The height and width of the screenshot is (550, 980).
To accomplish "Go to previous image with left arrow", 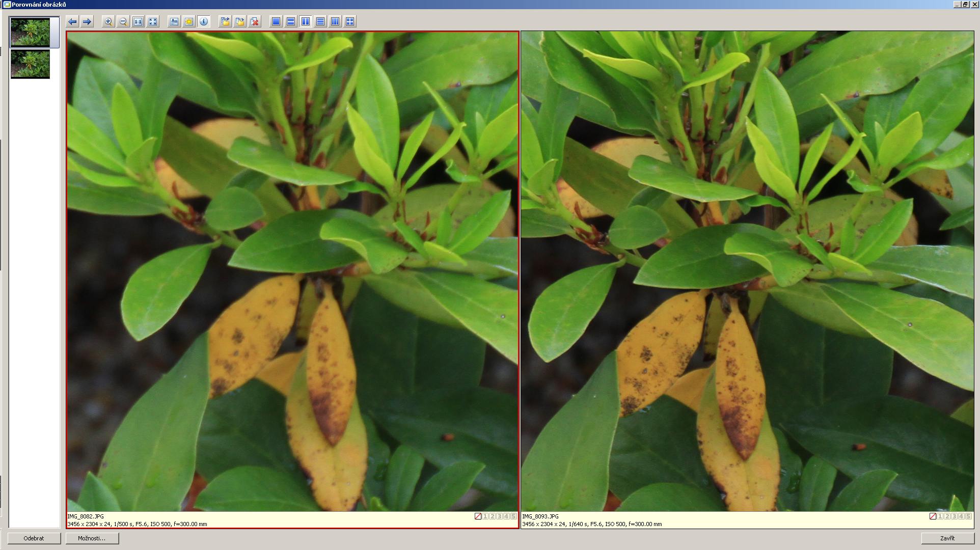I will click(x=72, y=21).
